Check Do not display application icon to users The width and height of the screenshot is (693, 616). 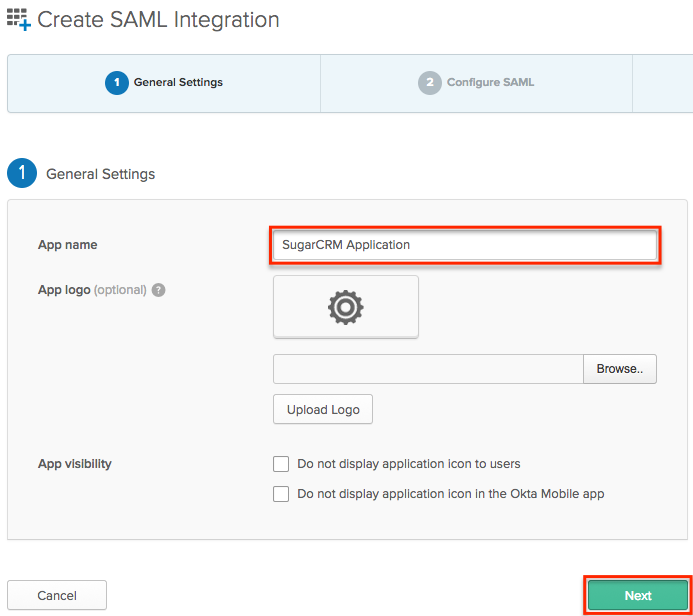coord(281,464)
